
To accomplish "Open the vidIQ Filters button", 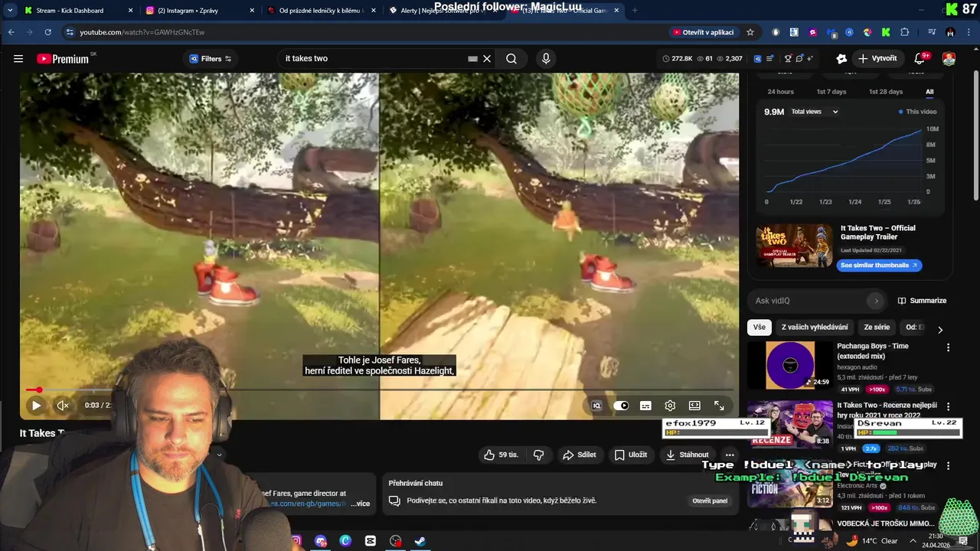I will (x=211, y=59).
